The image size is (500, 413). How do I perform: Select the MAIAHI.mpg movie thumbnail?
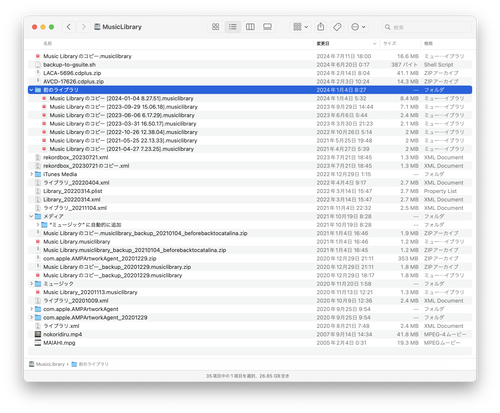pos(38,343)
